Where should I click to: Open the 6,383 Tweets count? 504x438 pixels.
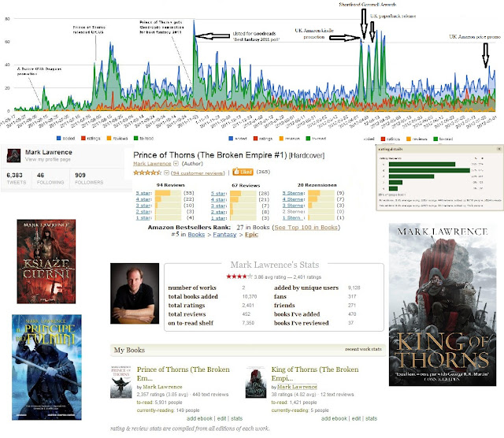point(16,179)
